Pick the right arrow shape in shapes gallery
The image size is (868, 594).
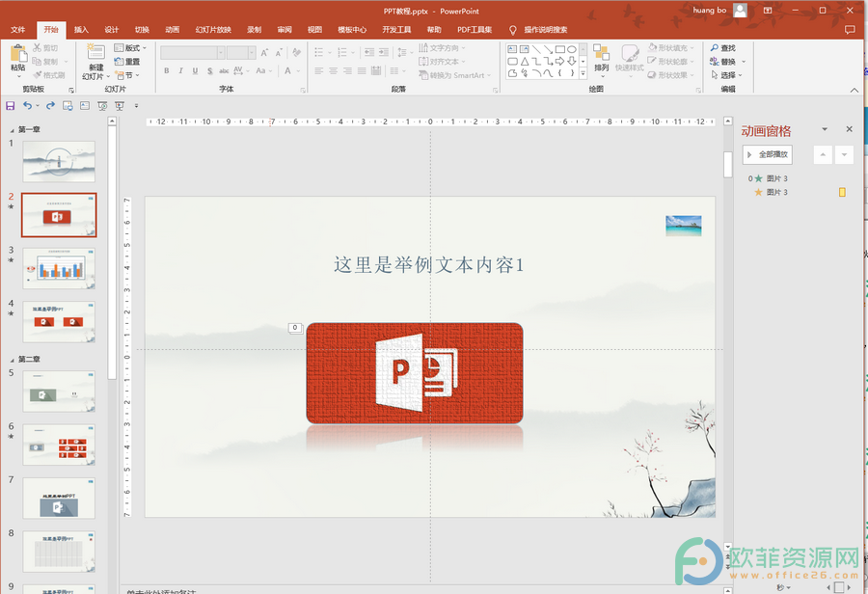(560, 61)
